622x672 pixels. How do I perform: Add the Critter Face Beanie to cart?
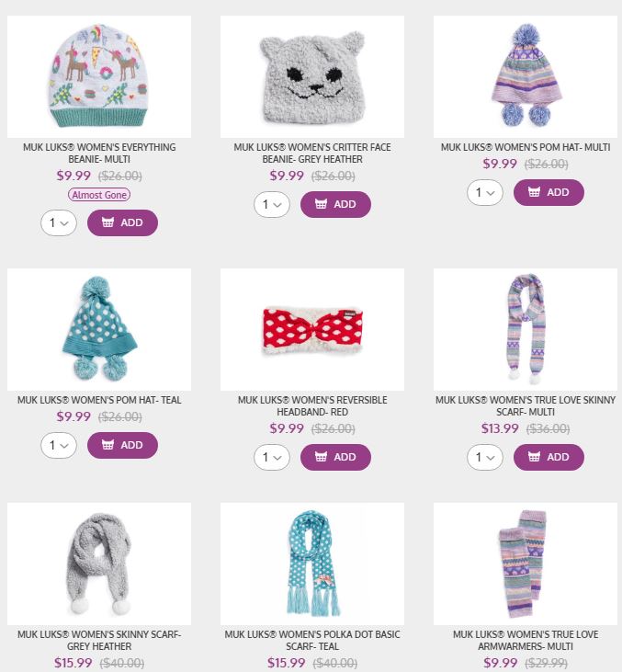click(x=335, y=204)
